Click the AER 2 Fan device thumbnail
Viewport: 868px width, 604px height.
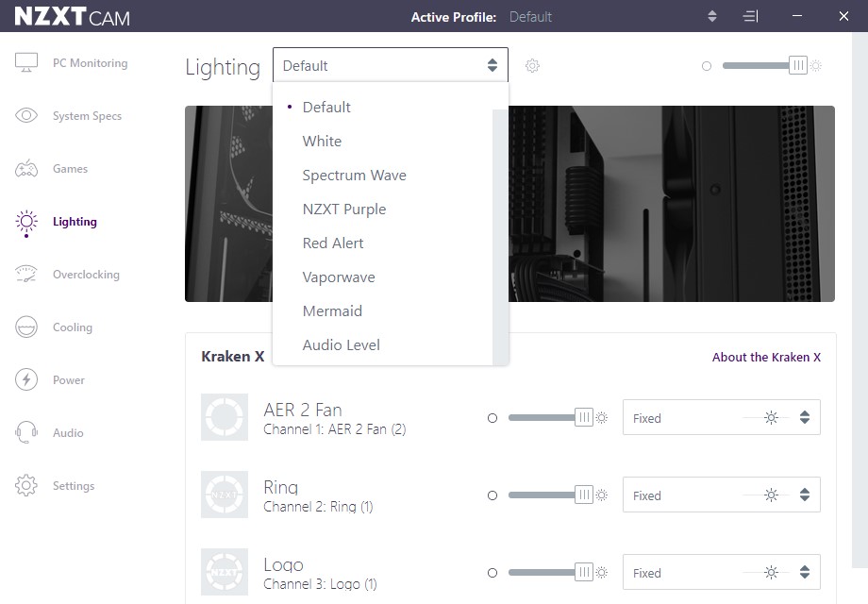click(x=225, y=417)
